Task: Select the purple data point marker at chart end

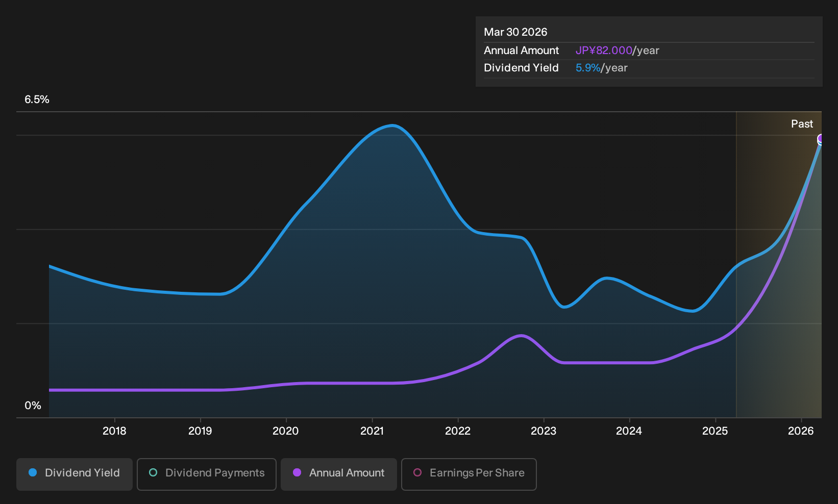Action: click(821, 139)
